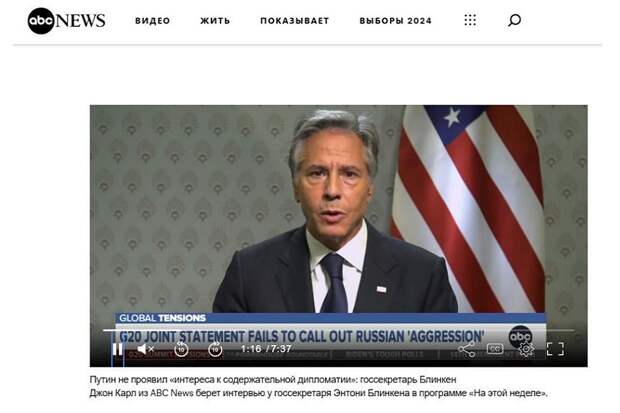Go to ВЫБОРЫ 2024 section
The image size is (620, 413).
[x=395, y=21]
